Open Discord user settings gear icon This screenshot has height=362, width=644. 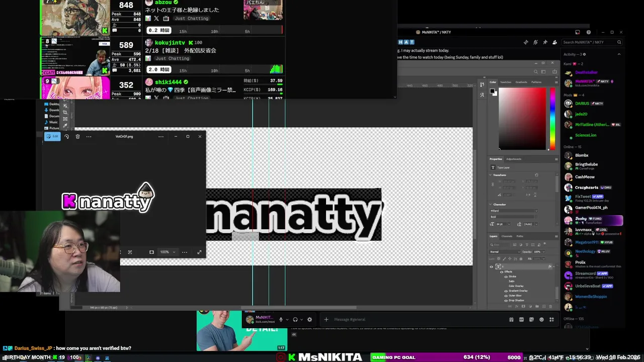pyautogui.click(x=309, y=319)
